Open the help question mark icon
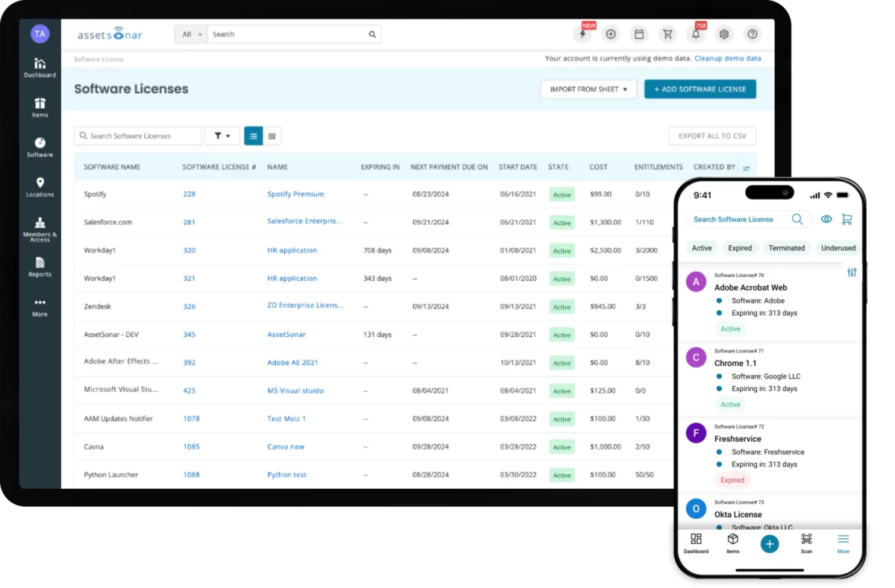 (x=753, y=34)
